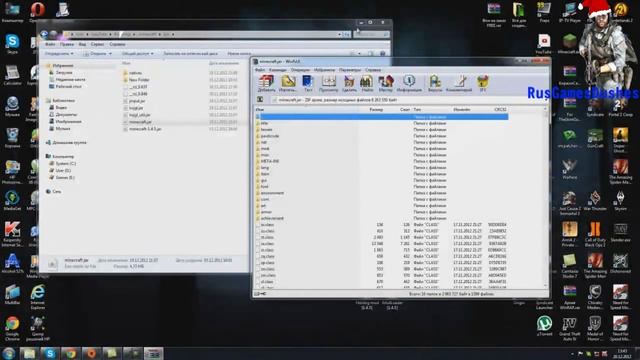Open the Explorer view options dropdown

(x=359, y=53)
